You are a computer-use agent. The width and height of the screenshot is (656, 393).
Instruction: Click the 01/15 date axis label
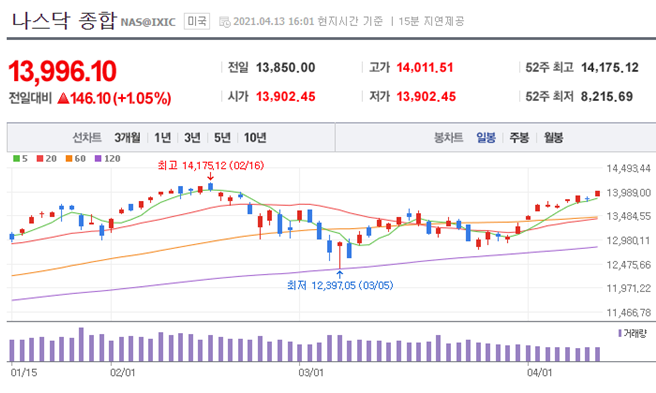pyautogui.click(x=24, y=372)
